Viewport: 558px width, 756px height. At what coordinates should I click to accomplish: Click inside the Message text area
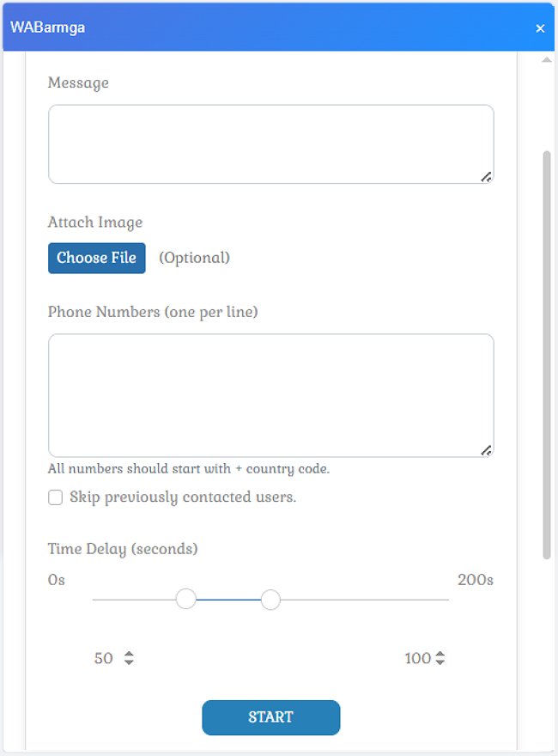click(270, 143)
